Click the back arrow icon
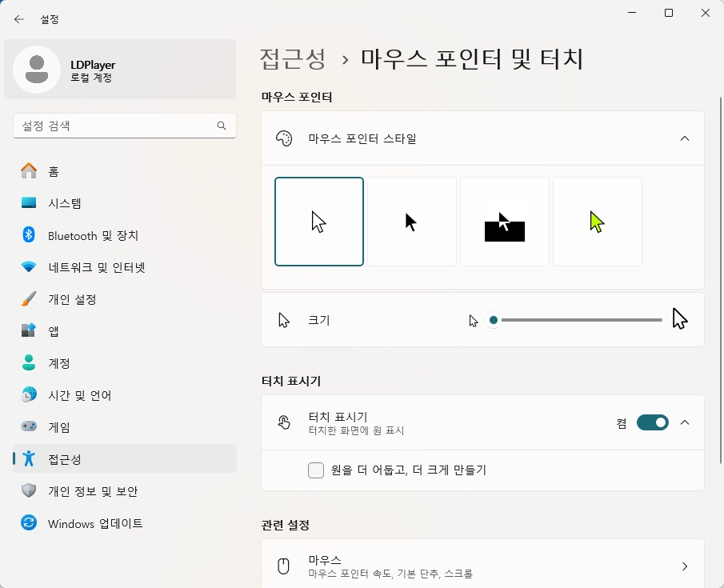Image resolution: width=724 pixels, height=588 pixels. (x=19, y=19)
